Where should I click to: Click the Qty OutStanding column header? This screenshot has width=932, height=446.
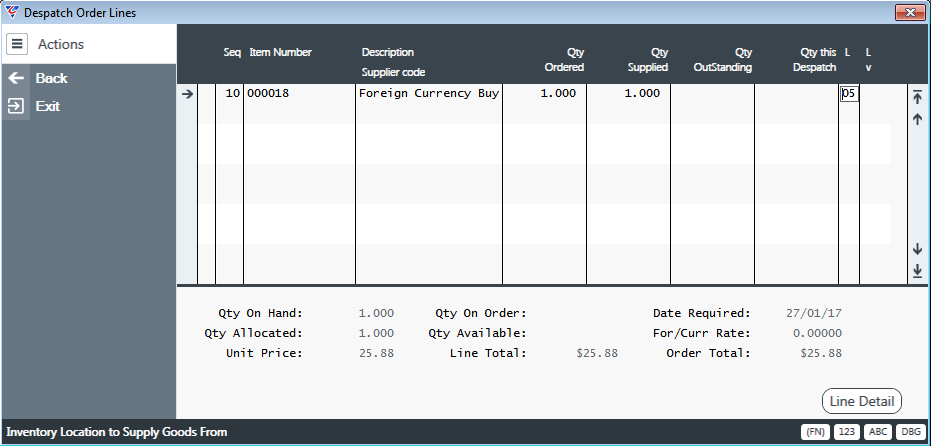click(723, 59)
